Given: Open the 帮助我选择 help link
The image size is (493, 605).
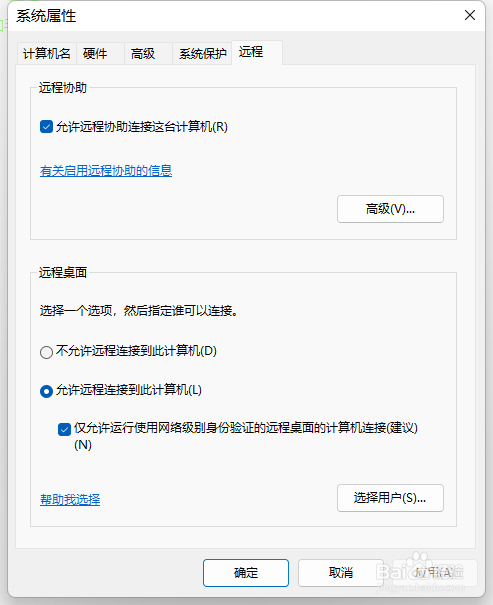Looking at the screenshot, I should click(x=70, y=499).
